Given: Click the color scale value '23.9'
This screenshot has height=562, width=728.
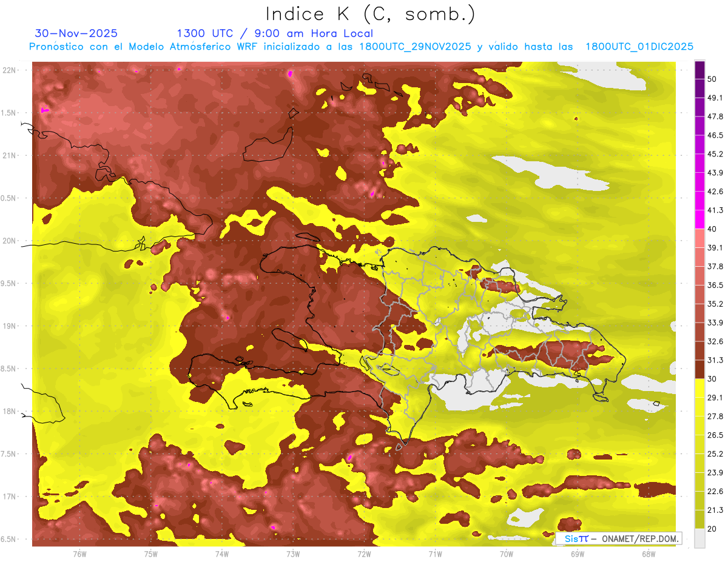Looking at the screenshot, I should 716,472.
